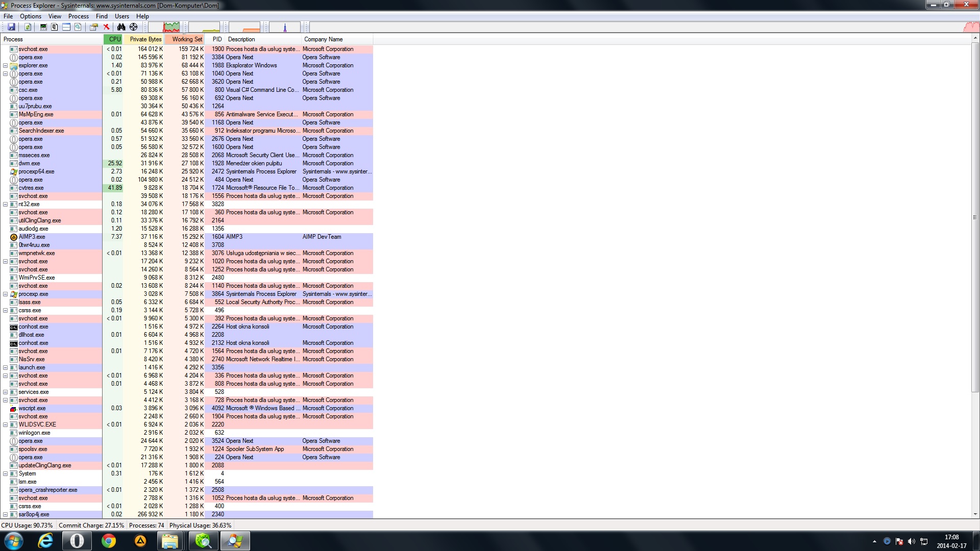The width and height of the screenshot is (980, 551).
Task: Open System Information from the toolbar
Action: click(x=43, y=27)
